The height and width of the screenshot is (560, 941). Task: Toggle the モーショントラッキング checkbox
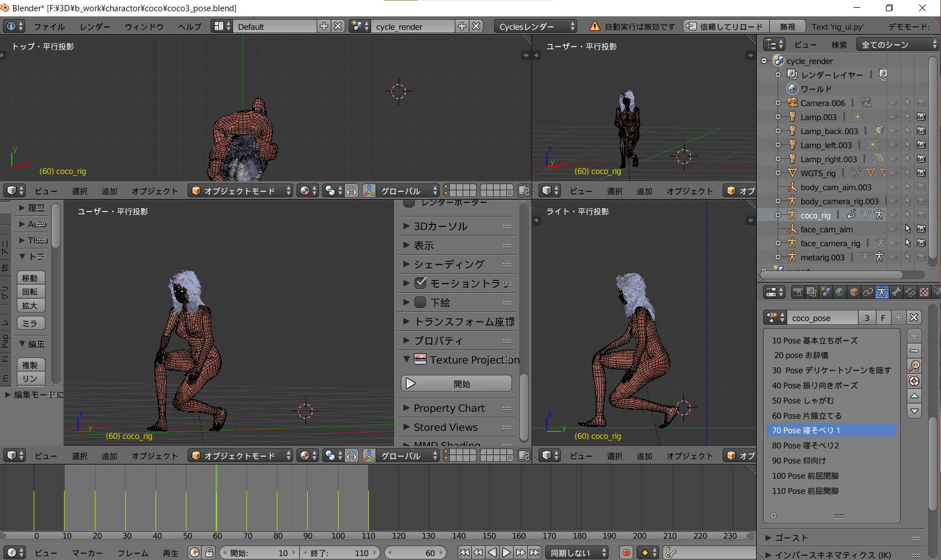[x=421, y=283]
